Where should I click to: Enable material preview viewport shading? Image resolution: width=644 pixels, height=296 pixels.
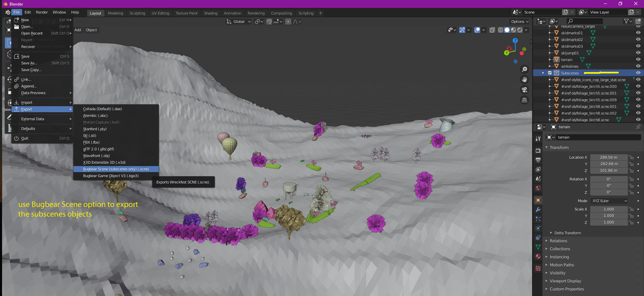point(513,30)
